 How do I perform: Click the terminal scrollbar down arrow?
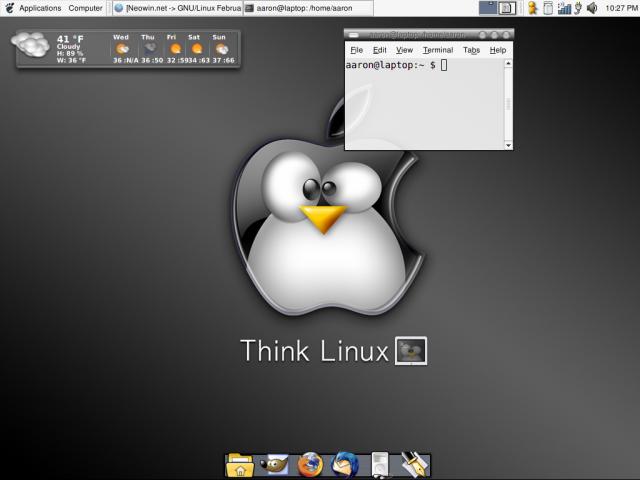(508, 145)
